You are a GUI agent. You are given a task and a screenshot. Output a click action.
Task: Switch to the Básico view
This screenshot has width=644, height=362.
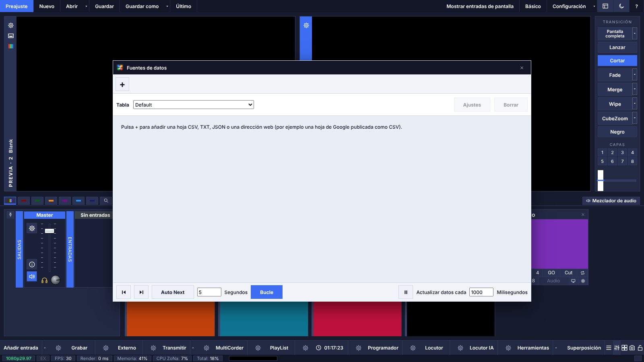(x=533, y=6)
